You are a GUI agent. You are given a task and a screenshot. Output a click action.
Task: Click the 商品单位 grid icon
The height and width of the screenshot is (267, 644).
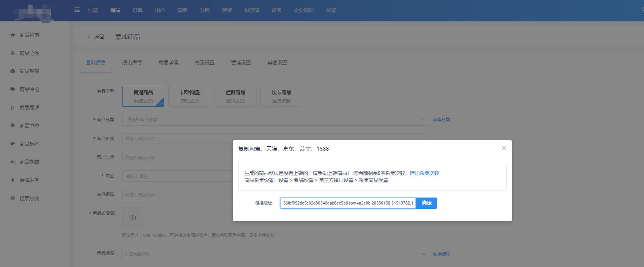point(12,126)
